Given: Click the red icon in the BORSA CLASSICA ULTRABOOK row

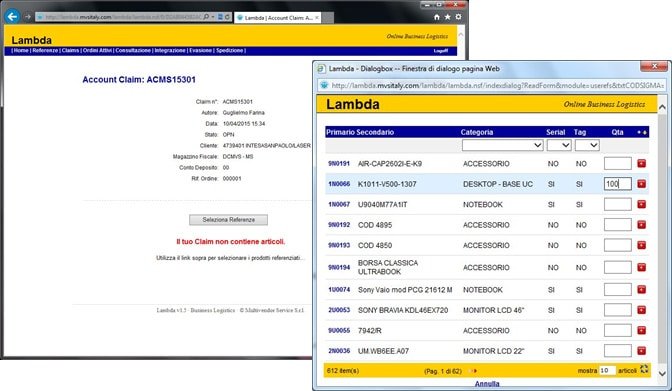Looking at the screenshot, I should [x=641, y=268].
